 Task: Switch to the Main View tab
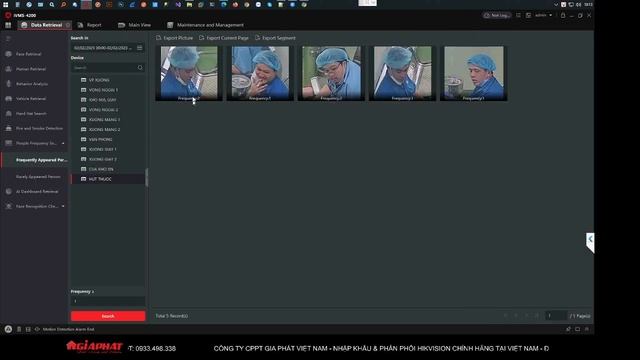pyautogui.click(x=134, y=25)
